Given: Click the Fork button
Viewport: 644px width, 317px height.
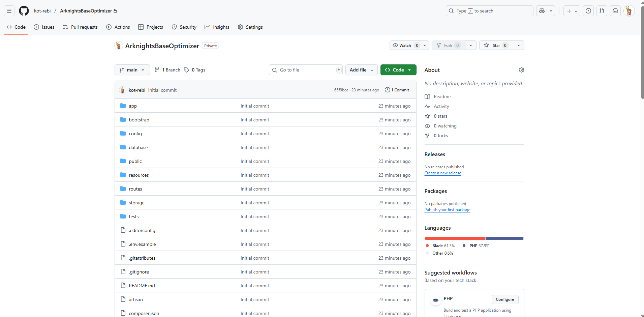Looking at the screenshot, I should (x=448, y=45).
